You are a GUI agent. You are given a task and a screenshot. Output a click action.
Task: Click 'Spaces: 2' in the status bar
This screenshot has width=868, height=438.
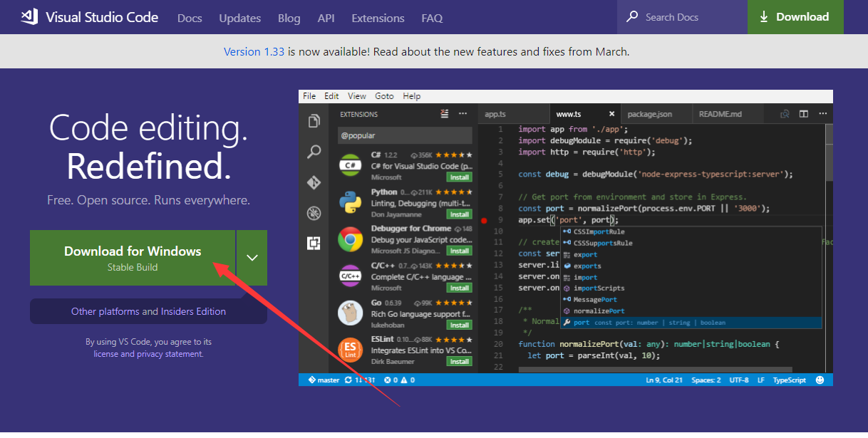706,380
